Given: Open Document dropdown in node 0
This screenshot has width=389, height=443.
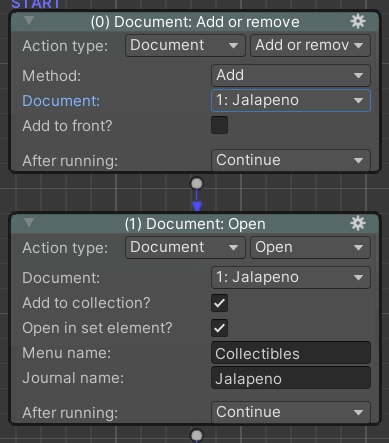Looking at the screenshot, I should pyautogui.click(x=291, y=100).
